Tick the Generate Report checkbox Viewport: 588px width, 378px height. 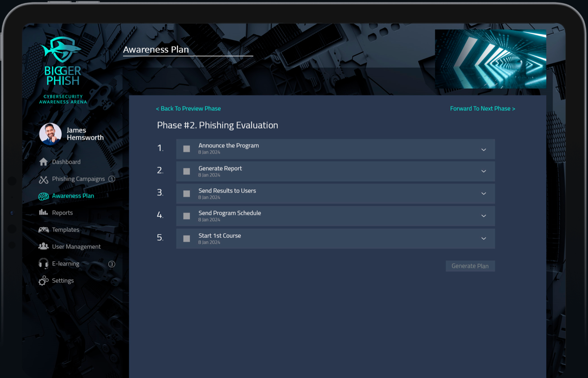[187, 171]
